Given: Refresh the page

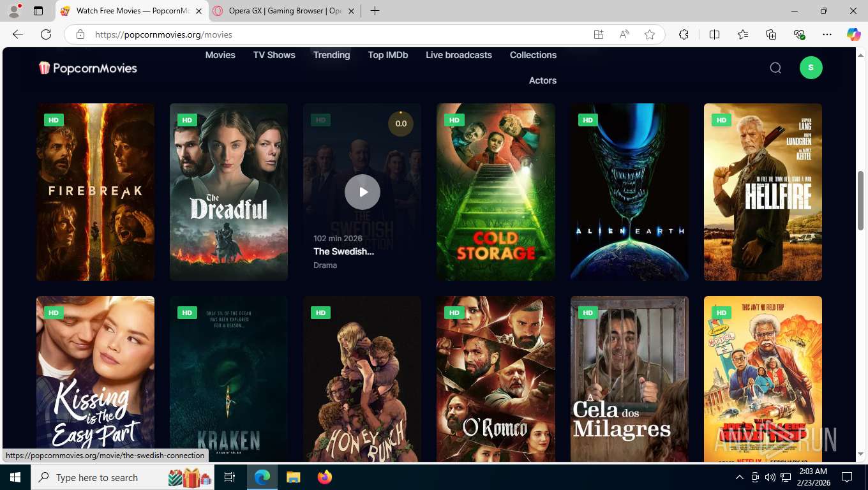Looking at the screenshot, I should point(46,34).
